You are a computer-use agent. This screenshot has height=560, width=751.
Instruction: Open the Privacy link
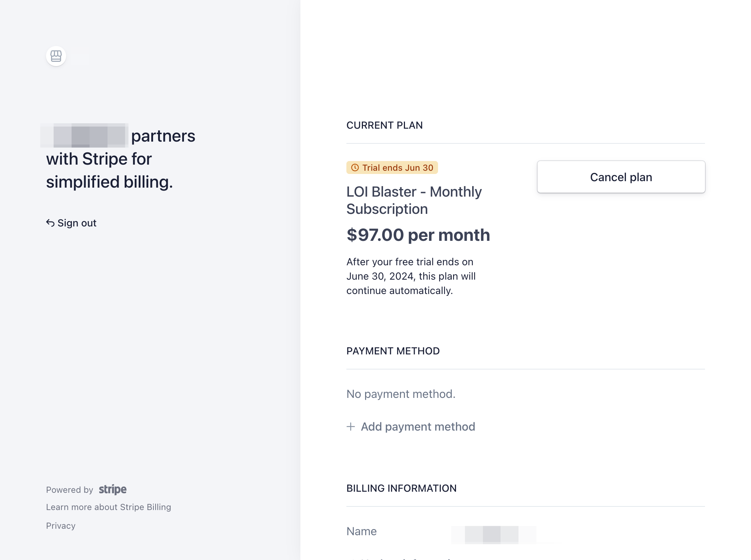click(x=61, y=526)
